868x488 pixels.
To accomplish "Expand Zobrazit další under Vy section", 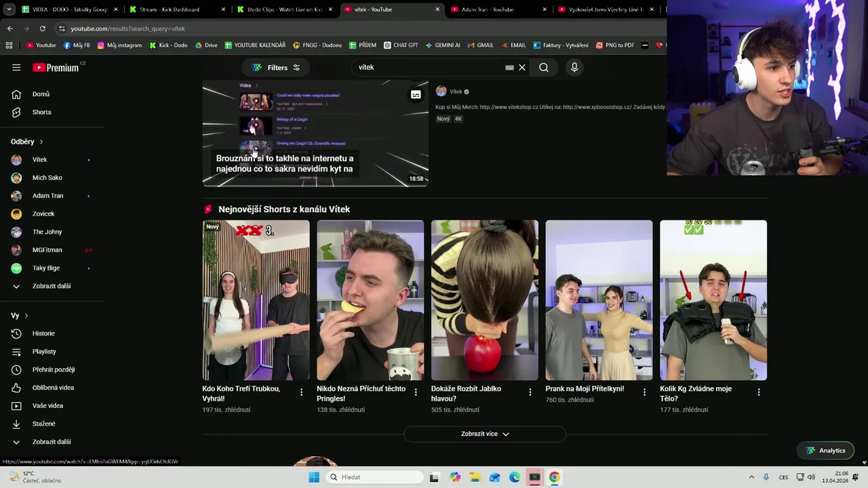I will pos(52,442).
